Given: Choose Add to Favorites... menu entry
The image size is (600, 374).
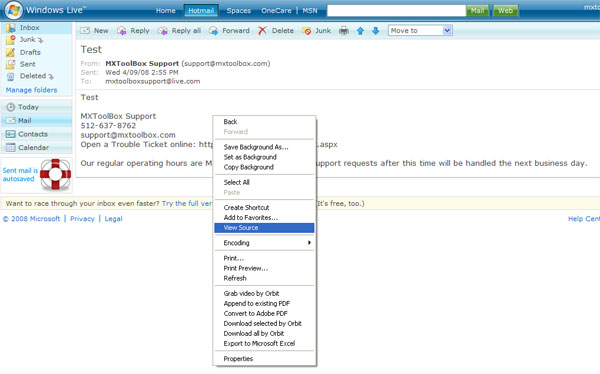Looking at the screenshot, I should (251, 217).
